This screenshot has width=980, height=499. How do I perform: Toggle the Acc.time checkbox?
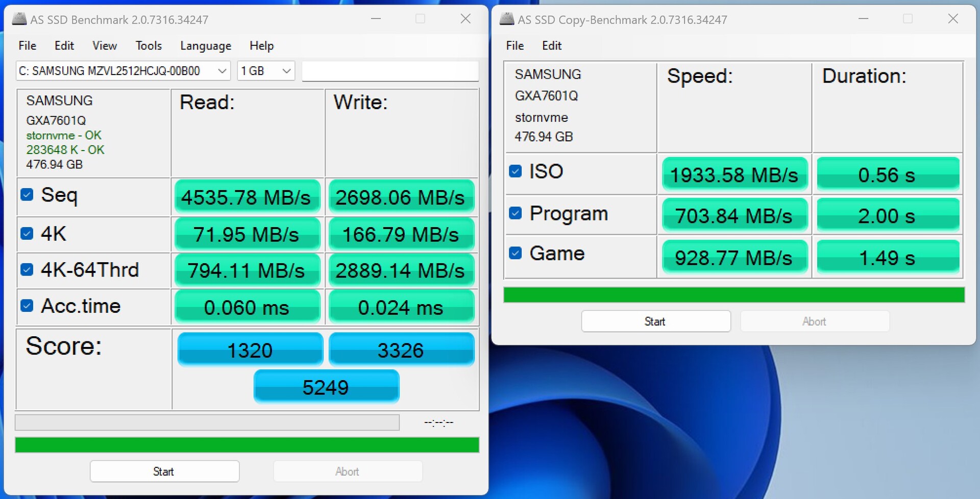pyautogui.click(x=27, y=306)
